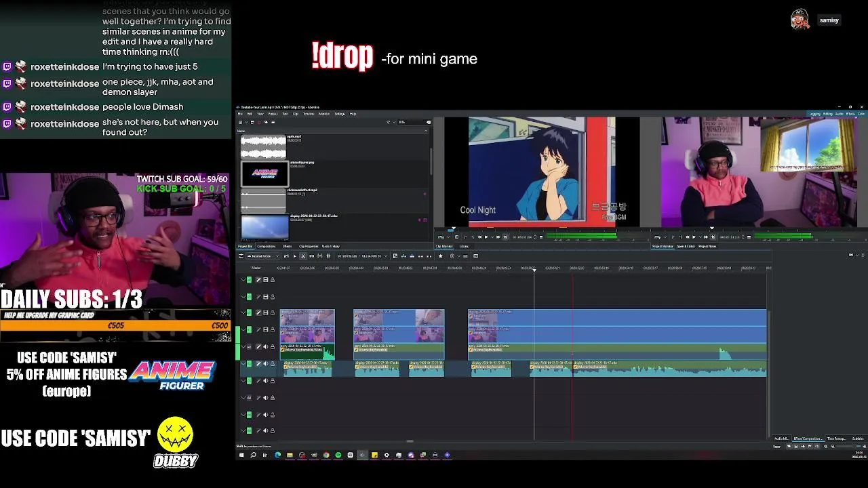
Task: Click the clip monitor set zone icon
Action: click(x=457, y=237)
